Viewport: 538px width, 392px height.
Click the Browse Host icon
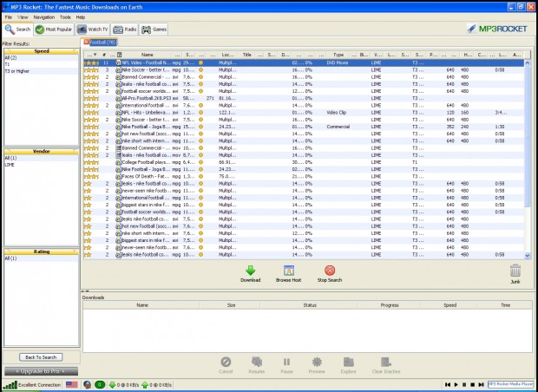(x=289, y=271)
